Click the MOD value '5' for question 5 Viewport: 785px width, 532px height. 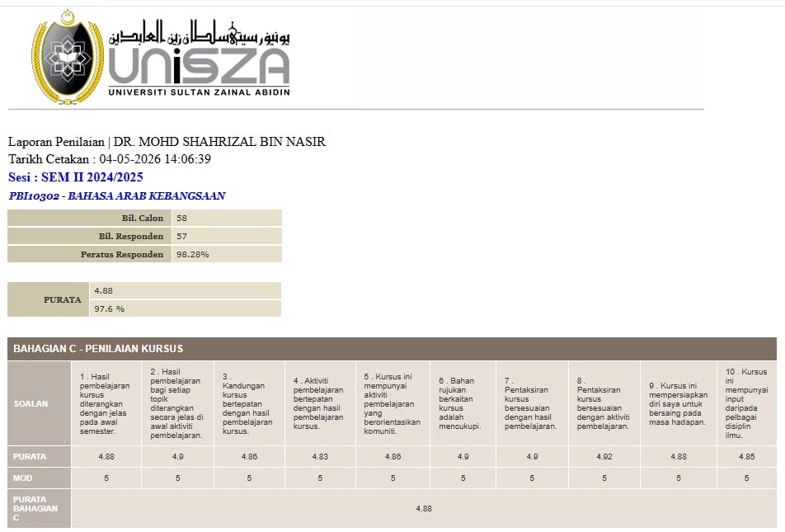tap(393, 478)
